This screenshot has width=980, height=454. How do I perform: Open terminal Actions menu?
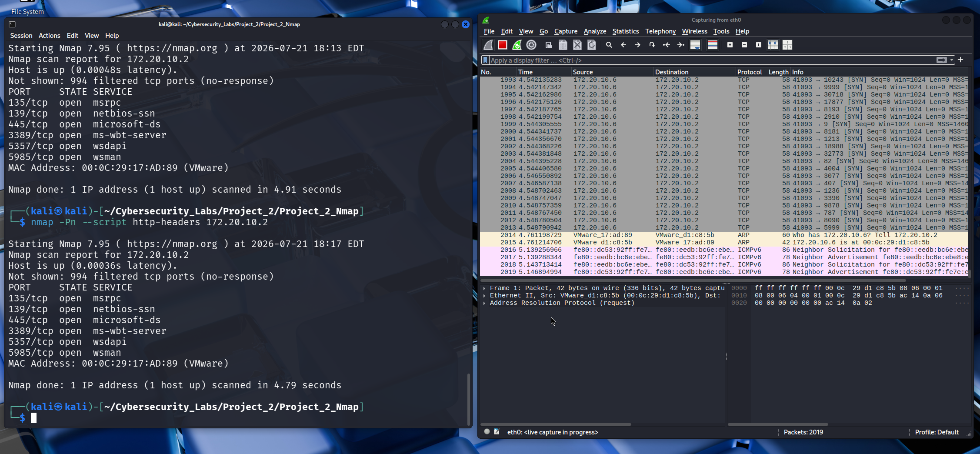[x=49, y=36]
